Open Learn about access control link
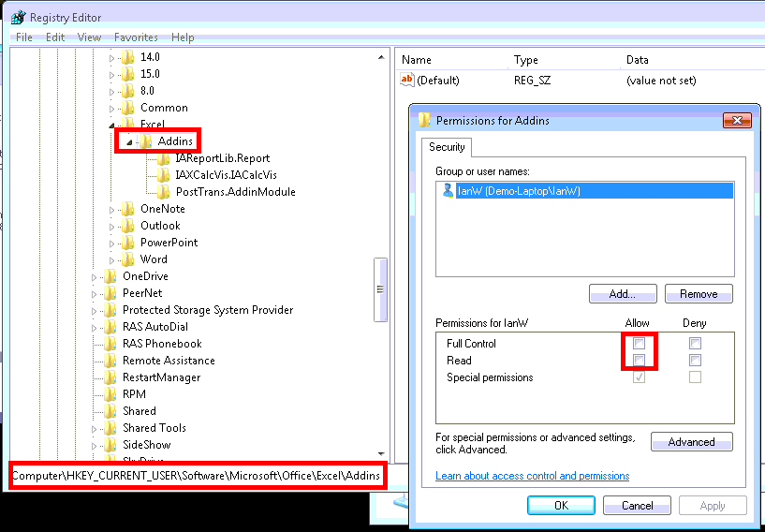Screen dimensions: 765x532 [532, 476]
